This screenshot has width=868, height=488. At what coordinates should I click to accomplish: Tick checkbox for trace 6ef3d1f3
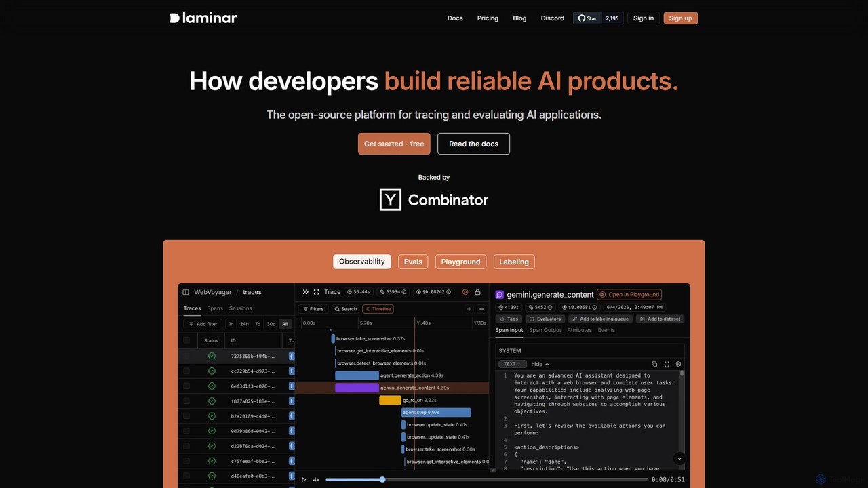[x=186, y=386]
